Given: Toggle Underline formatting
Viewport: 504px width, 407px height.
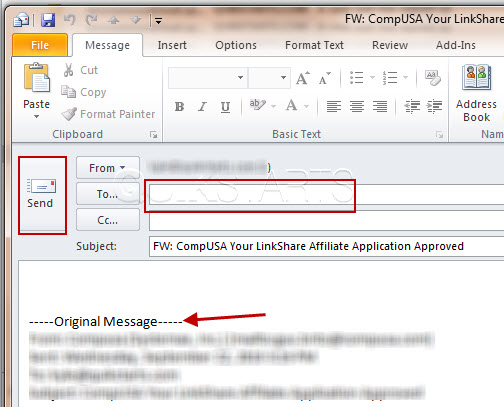Looking at the screenshot, I should point(225,107).
